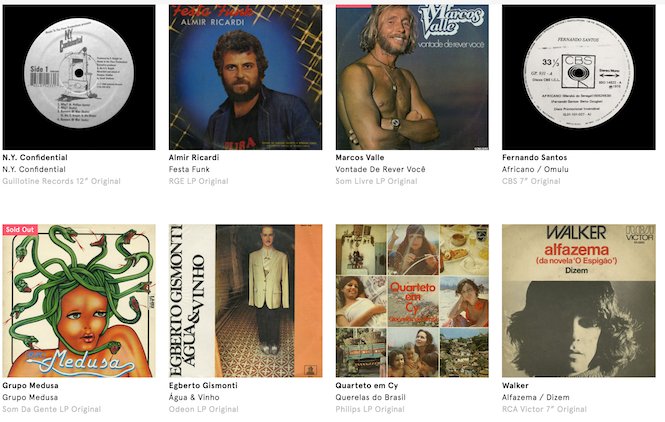Open the Egberto Gismonti album cover
Screen dimensions: 665x422
point(246,301)
